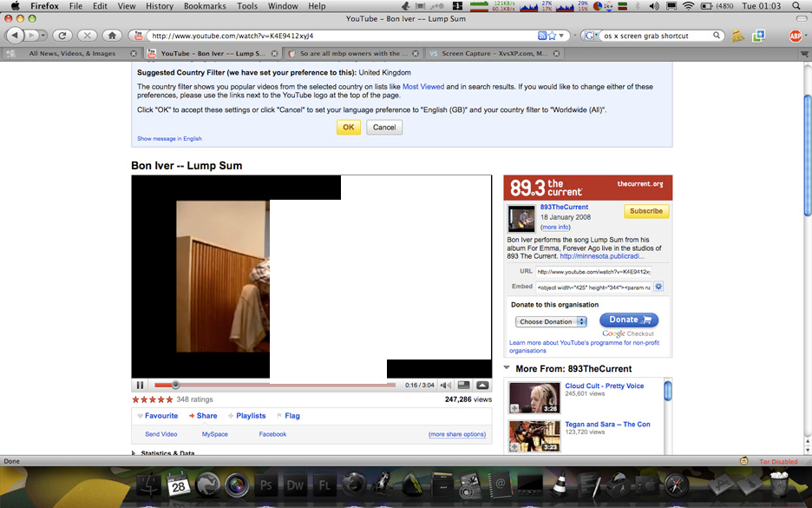Bookmark this page with the star
This screenshot has height=508, width=812.
pyautogui.click(x=552, y=36)
